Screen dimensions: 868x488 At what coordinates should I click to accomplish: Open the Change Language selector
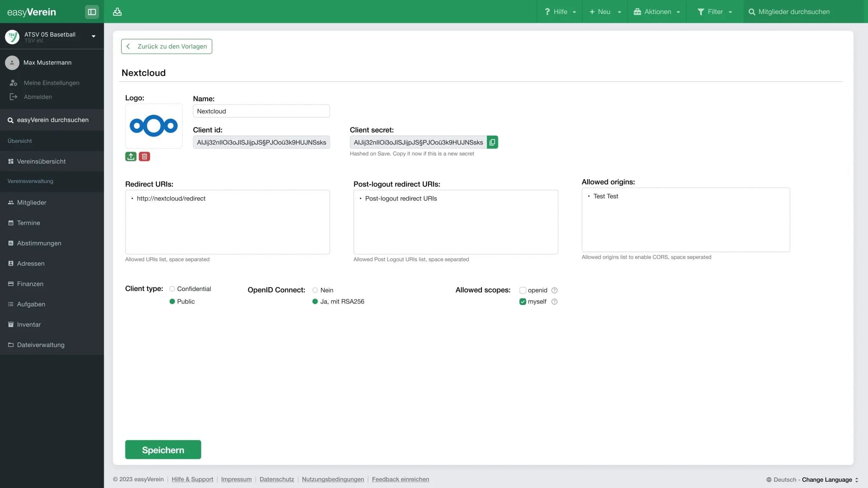click(x=830, y=480)
